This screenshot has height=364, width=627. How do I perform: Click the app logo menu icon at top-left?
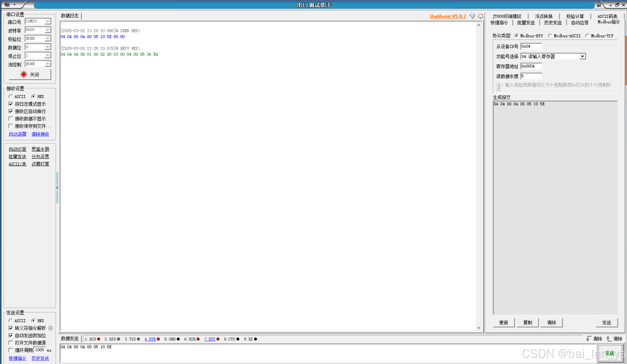click(x=7, y=5)
